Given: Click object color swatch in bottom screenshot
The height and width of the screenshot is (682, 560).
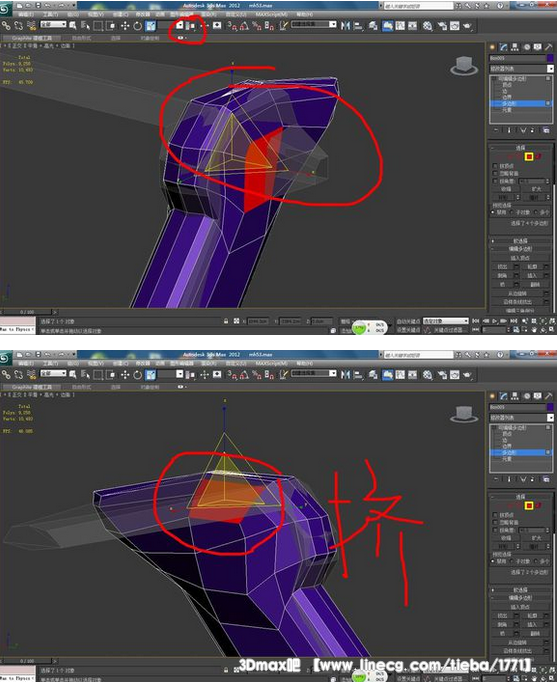Looking at the screenshot, I should pos(550,407).
